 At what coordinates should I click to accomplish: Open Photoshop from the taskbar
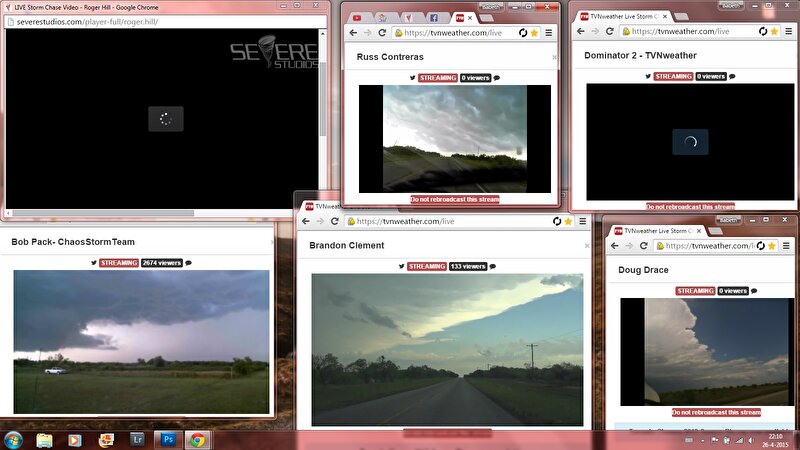tap(168, 440)
